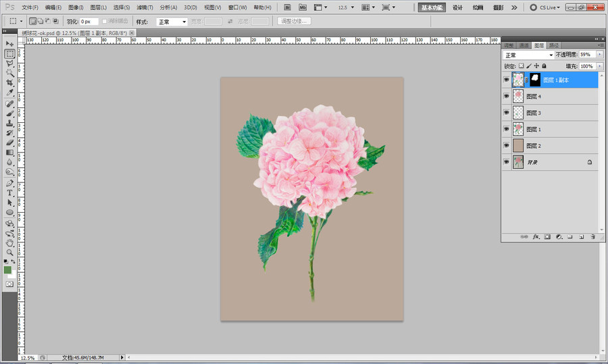Switch to the 通道 channels tab
This screenshot has width=608, height=364.
(524, 45)
